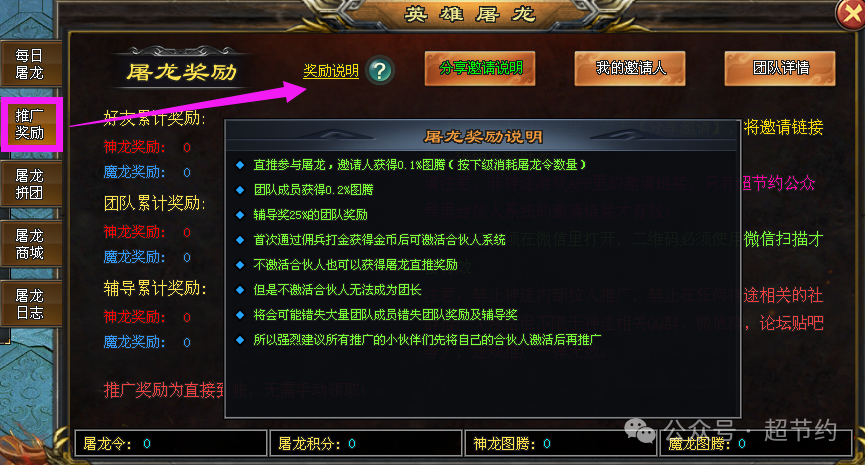
Task: Click the 屠龙令 counter field
Action: coord(171,443)
